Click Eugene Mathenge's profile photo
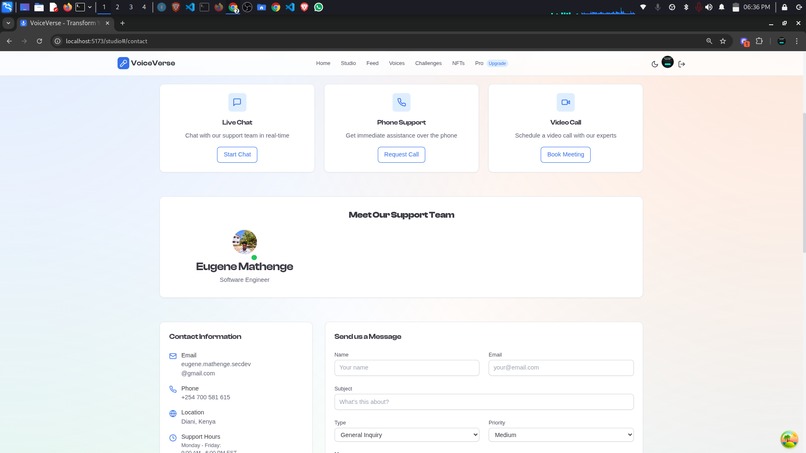 (245, 242)
